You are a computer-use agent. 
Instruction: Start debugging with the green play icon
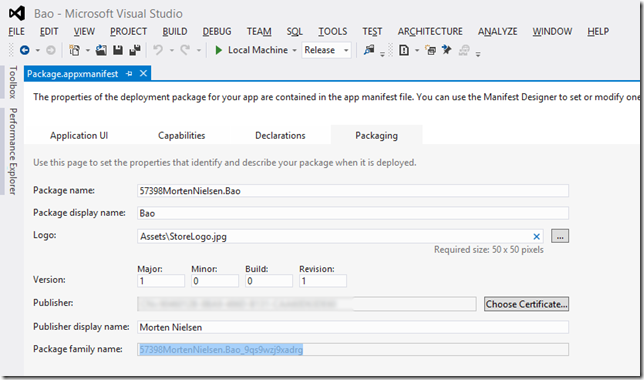(x=218, y=50)
